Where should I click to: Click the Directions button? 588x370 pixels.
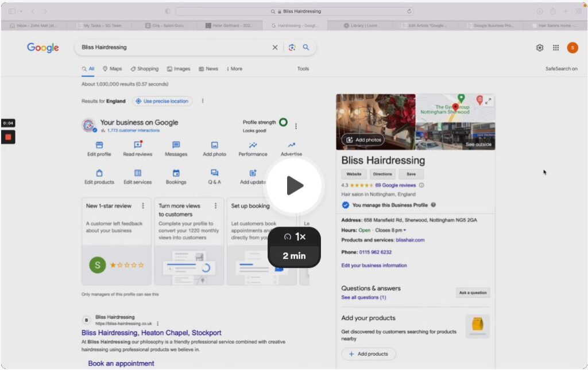[x=382, y=174]
